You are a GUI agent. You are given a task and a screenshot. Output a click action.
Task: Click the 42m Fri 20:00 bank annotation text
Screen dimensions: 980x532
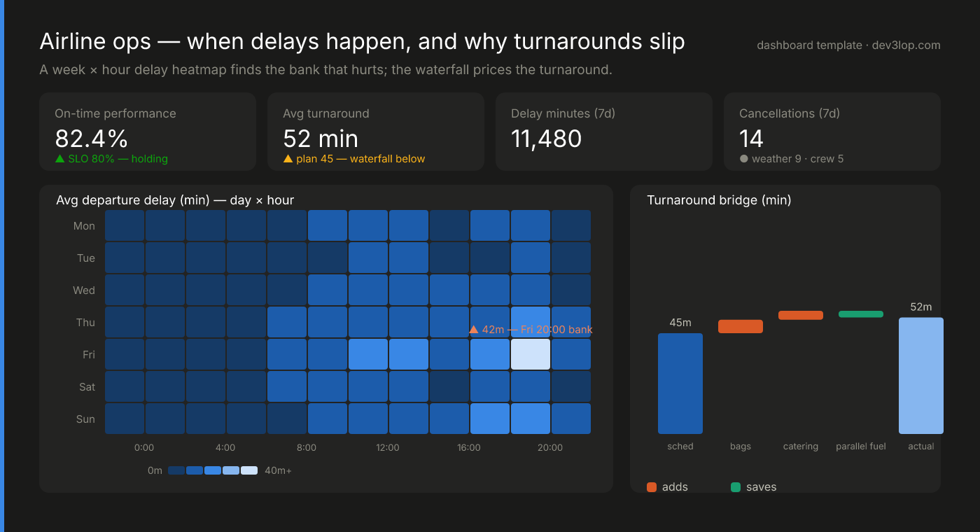click(538, 330)
